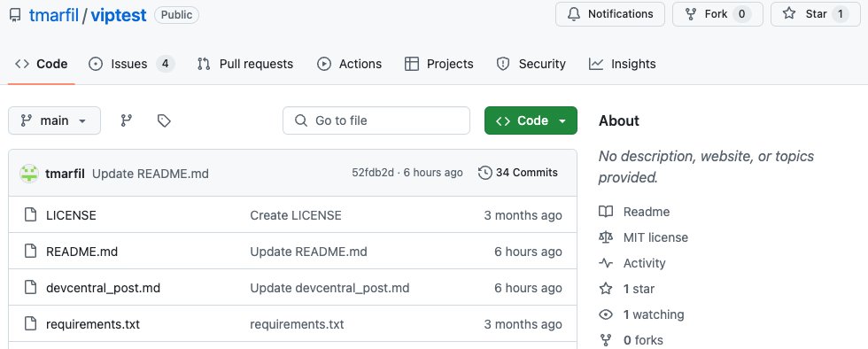Click the Notifications button
The height and width of the screenshot is (349, 868).
coord(610,14)
